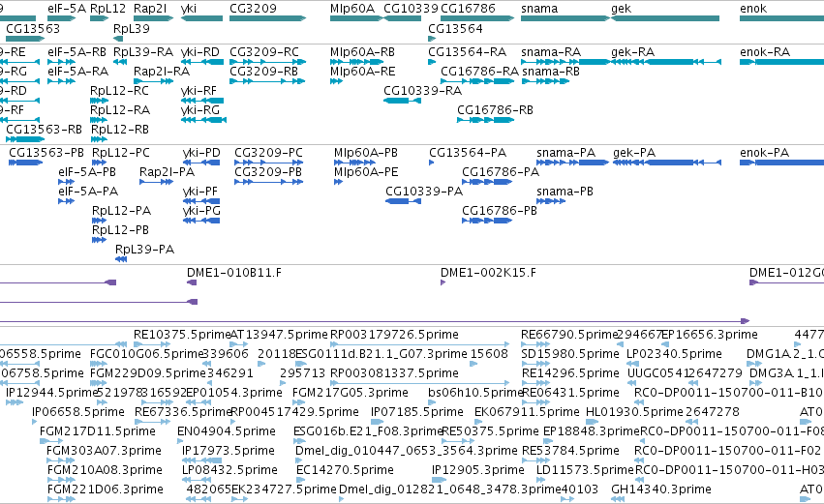Open EST label LP02340.5prime

674,354
